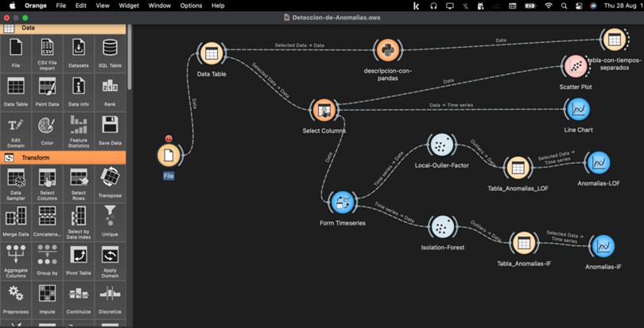The width and height of the screenshot is (644, 328).
Task: Click the Tabla_Anomalias-IF table node
Action: tap(523, 244)
